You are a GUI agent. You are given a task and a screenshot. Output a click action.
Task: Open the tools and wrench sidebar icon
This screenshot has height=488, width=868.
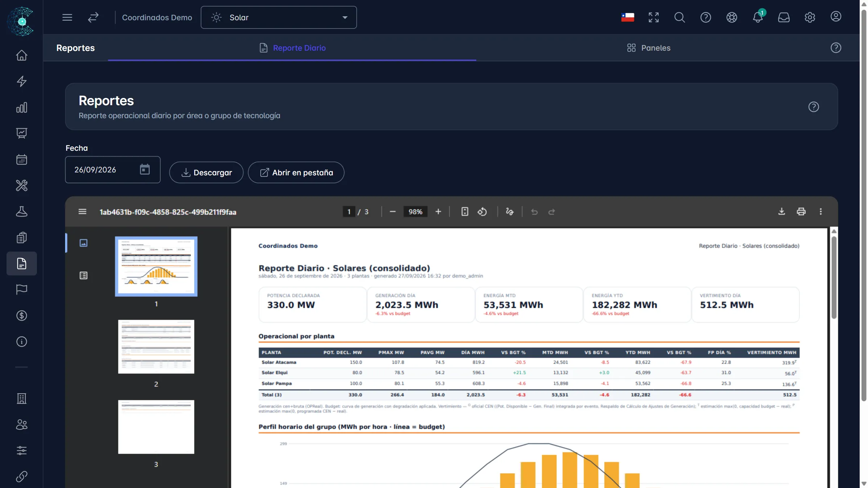[22, 185]
